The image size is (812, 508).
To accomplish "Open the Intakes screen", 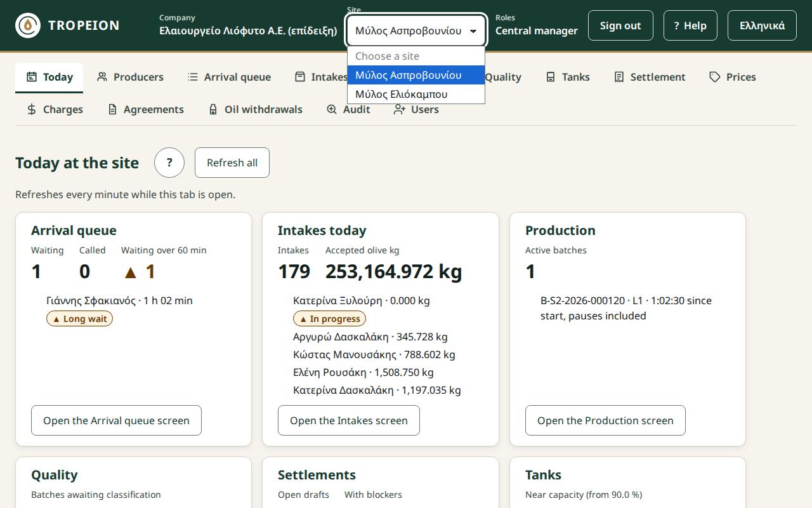I will pyautogui.click(x=349, y=420).
